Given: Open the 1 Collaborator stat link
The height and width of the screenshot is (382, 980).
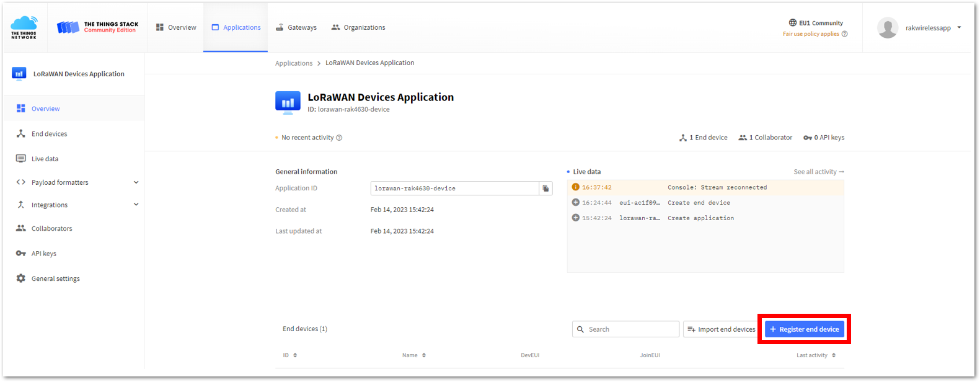Looking at the screenshot, I should pos(766,138).
